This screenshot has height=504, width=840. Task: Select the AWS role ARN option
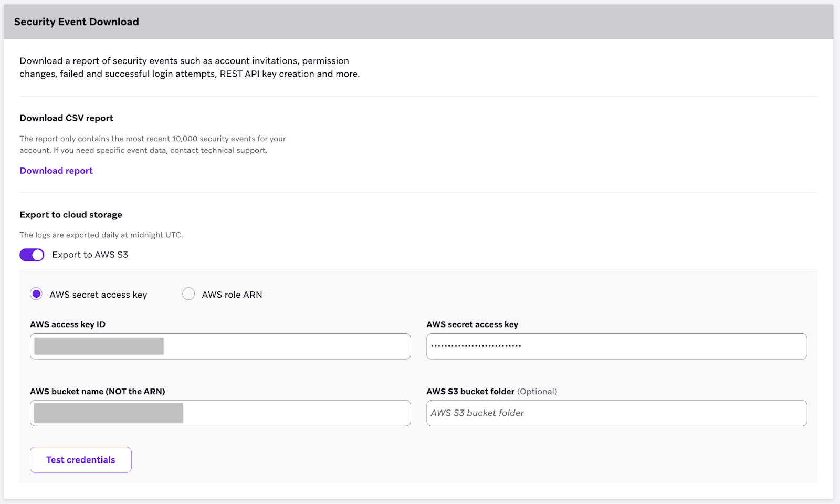pyautogui.click(x=188, y=294)
